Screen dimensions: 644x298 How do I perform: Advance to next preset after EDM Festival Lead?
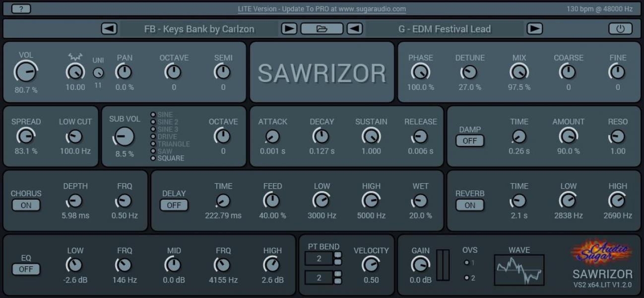click(534, 29)
